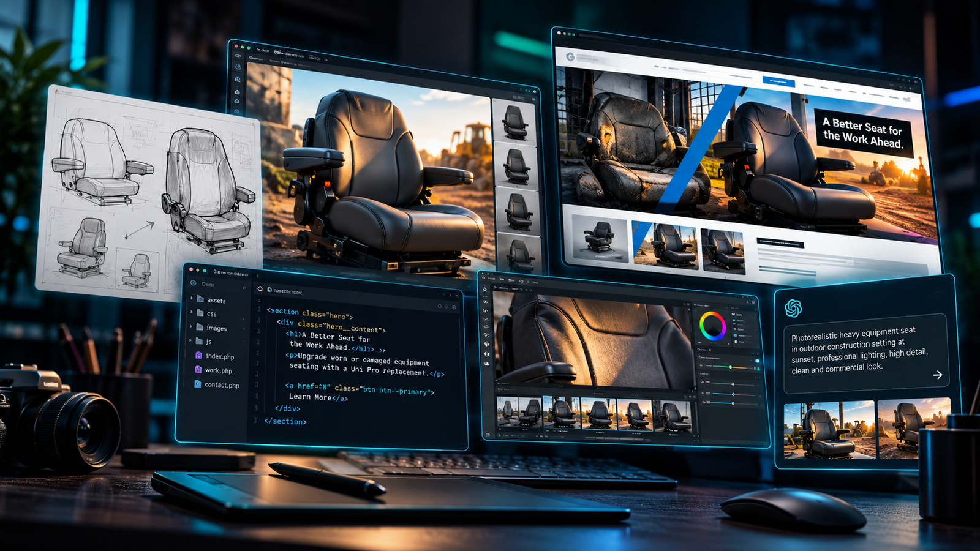980x551 pixels.
Task: Click the 'Learn More' code line
Action: (318, 397)
